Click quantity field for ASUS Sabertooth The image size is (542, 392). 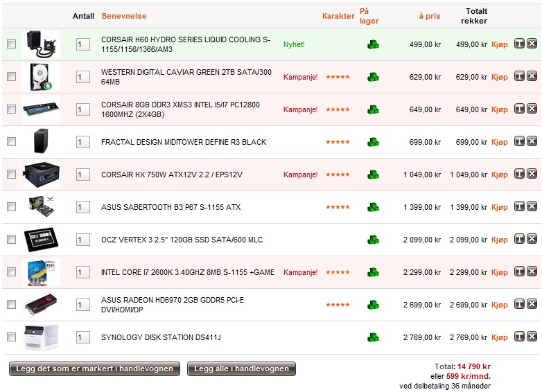click(83, 207)
